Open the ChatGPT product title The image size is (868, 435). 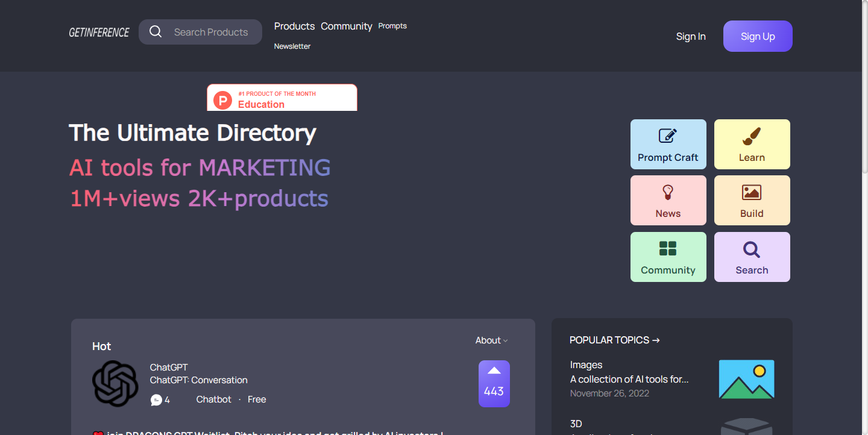(169, 368)
